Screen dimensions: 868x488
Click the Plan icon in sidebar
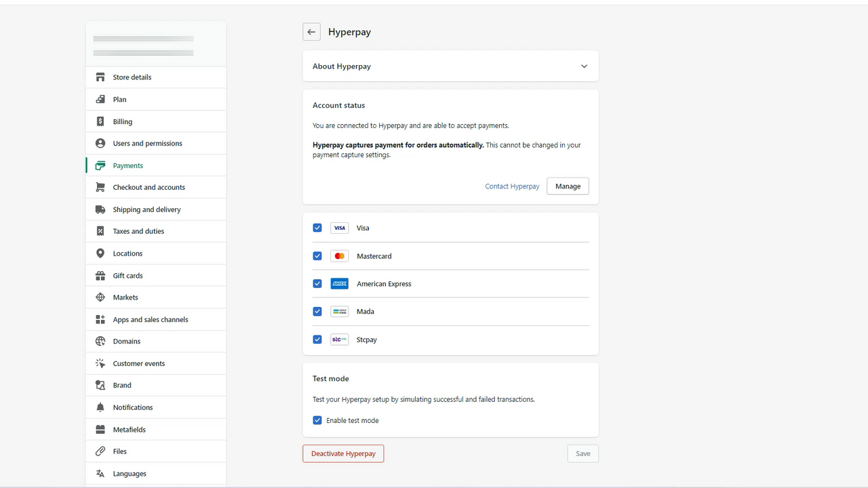point(100,99)
